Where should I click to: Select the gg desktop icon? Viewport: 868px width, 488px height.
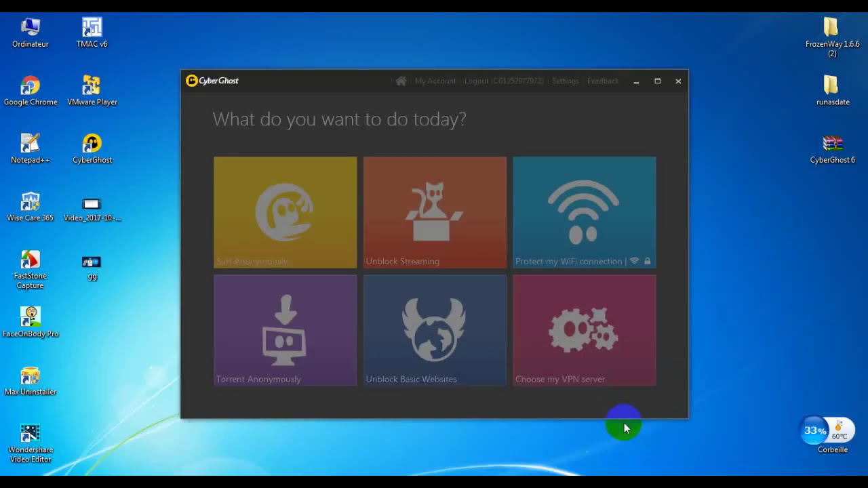pos(92,267)
